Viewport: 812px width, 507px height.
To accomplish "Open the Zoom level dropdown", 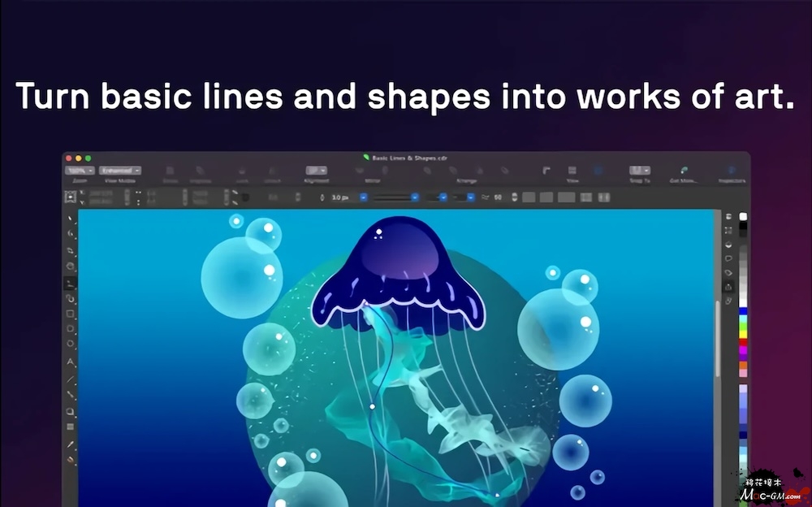I will [80, 171].
